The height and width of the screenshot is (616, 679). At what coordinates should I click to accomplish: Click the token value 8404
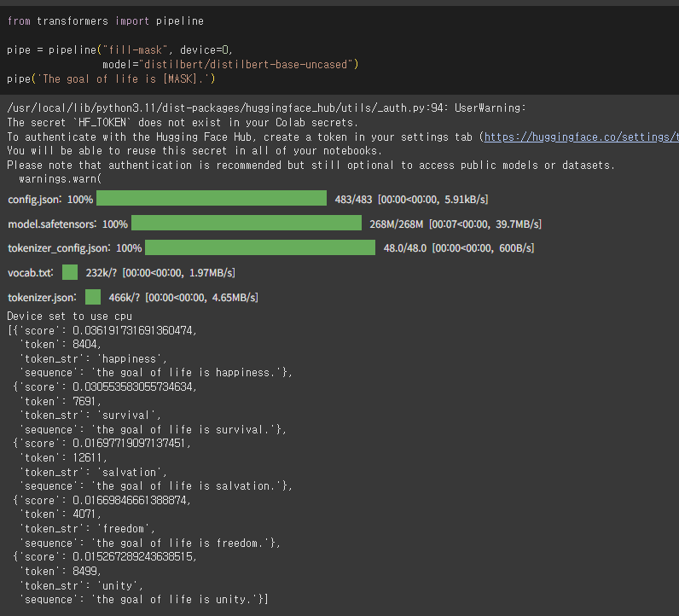click(86, 345)
